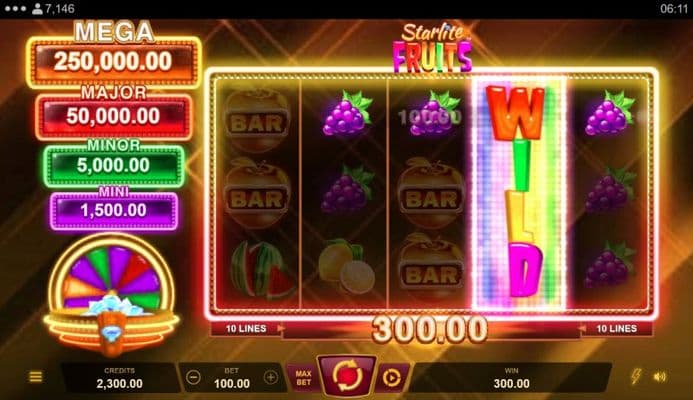
Task: Increase bet with the plus icon
Action: click(x=270, y=377)
